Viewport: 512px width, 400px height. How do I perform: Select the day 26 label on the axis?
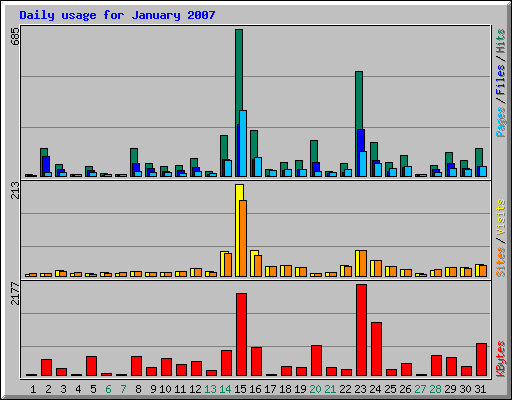click(405, 389)
